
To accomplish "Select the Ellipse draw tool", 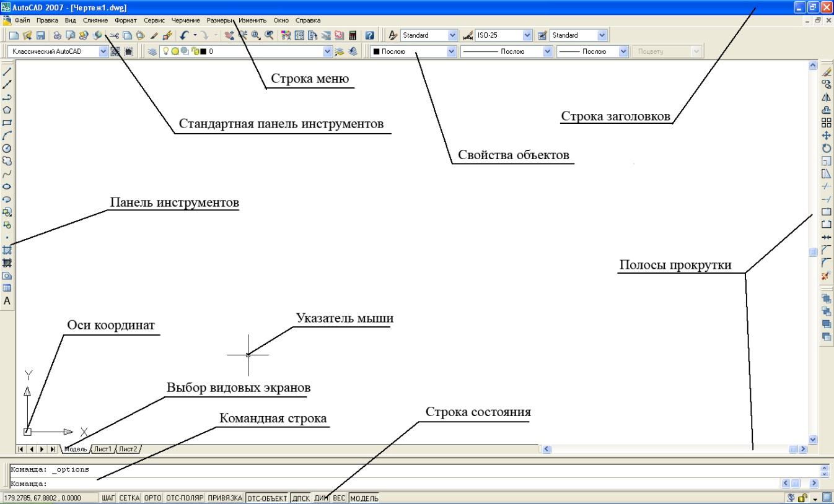I will [x=7, y=186].
